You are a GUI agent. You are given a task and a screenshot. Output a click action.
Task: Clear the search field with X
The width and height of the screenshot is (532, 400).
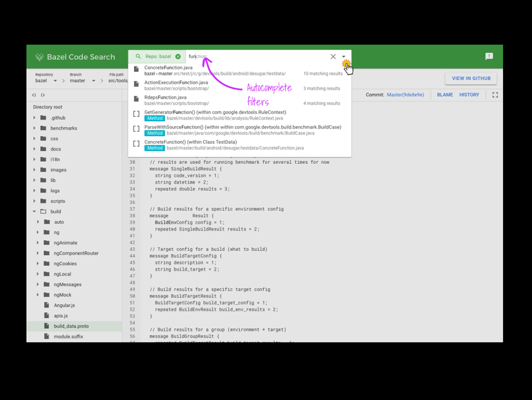point(333,57)
